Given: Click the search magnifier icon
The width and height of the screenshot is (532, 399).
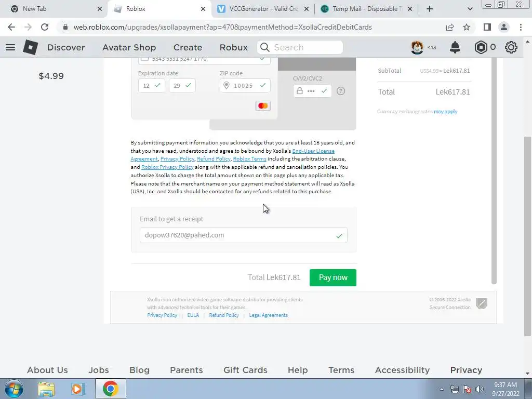Looking at the screenshot, I should coord(265,47).
